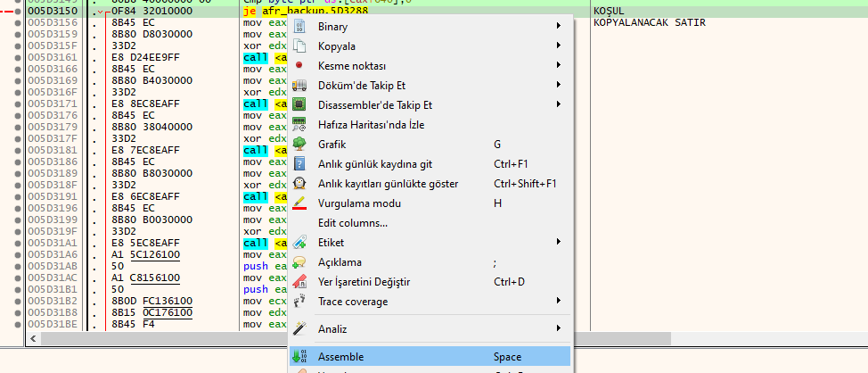
Task: Click bytes 8B0D FC136100
Action: click(x=152, y=301)
